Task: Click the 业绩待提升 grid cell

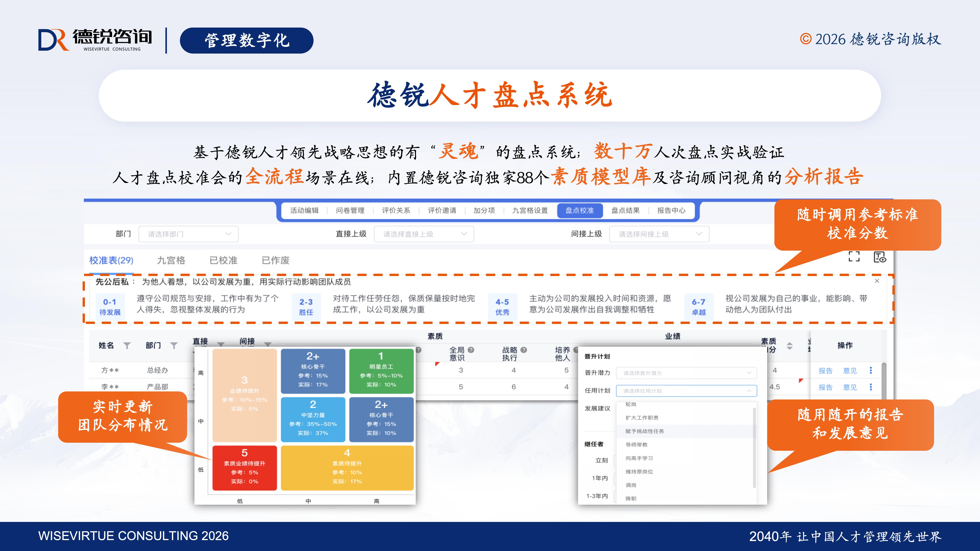Action: click(245, 395)
